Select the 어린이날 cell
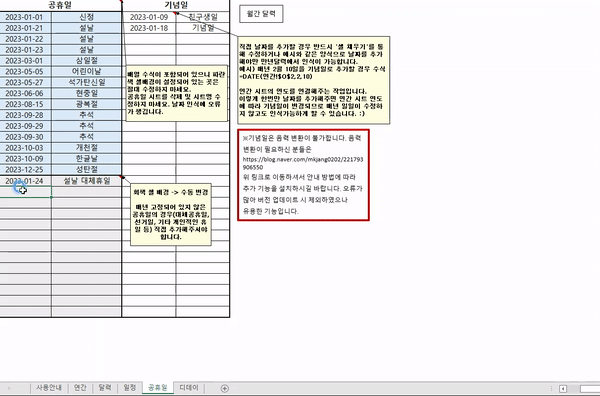This screenshot has width=600, height=396. pyautogui.click(x=86, y=72)
